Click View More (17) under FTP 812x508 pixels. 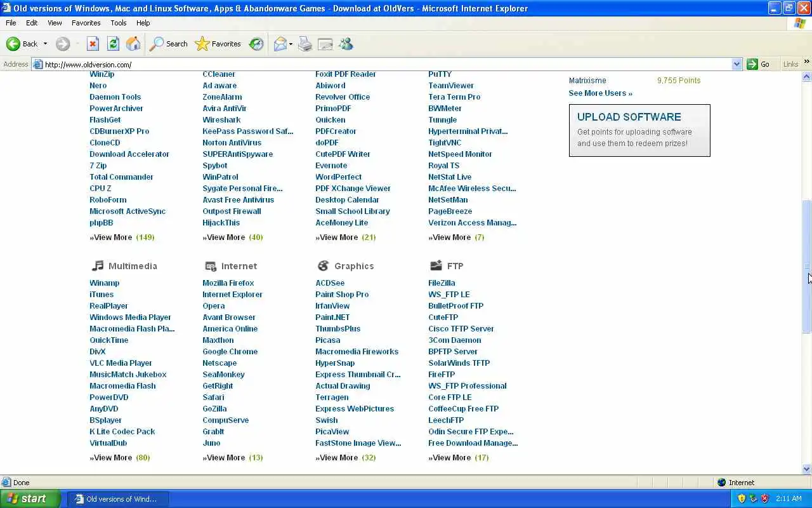tap(459, 458)
